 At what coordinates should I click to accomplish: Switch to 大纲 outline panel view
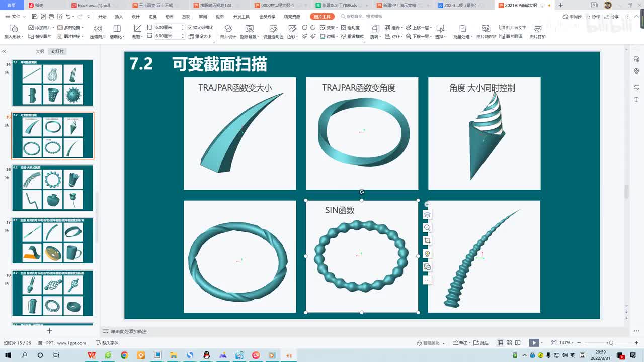[x=40, y=52]
